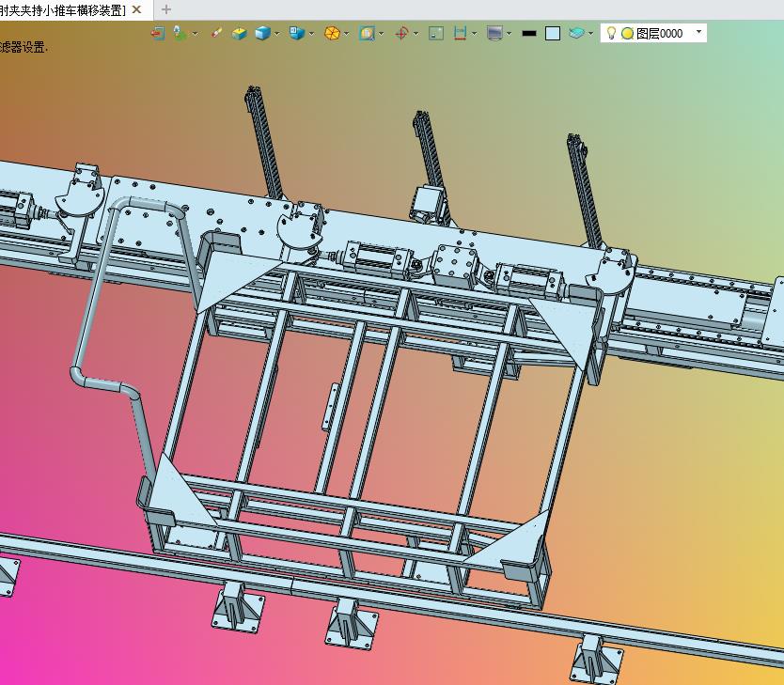Click the red crosshair target icon
Screen dimensions: 784x685
pyautogui.click(x=401, y=34)
